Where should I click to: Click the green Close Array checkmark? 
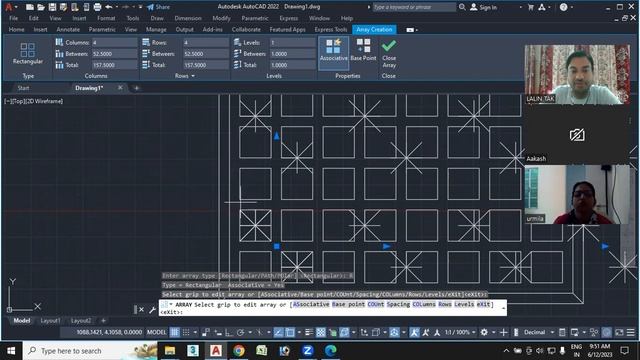pyautogui.click(x=389, y=45)
